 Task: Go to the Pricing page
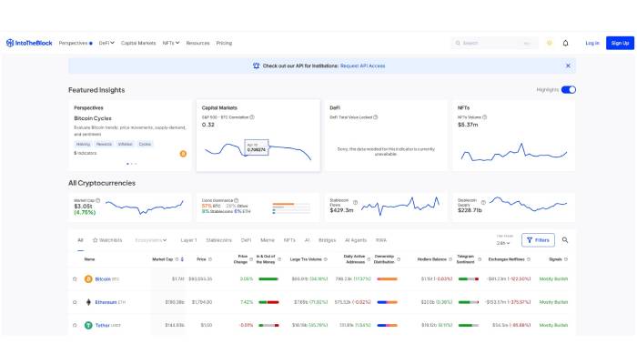click(x=224, y=43)
